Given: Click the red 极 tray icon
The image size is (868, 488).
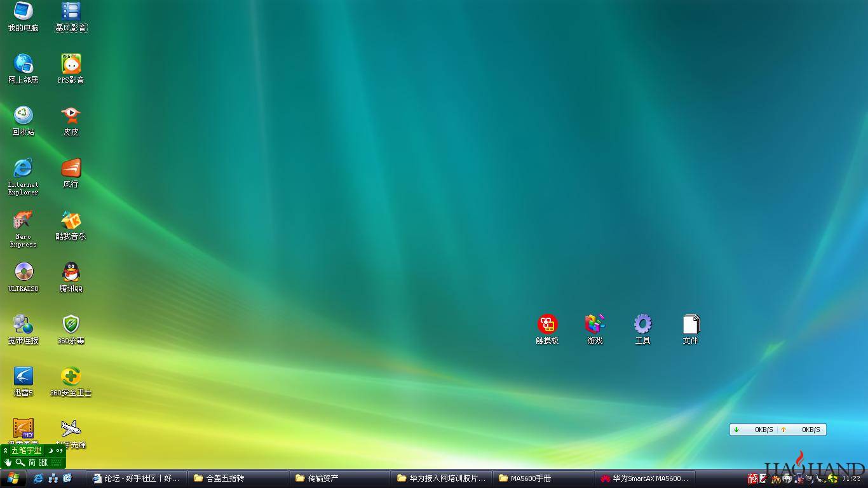Looking at the screenshot, I should pyautogui.click(x=753, y=478).
